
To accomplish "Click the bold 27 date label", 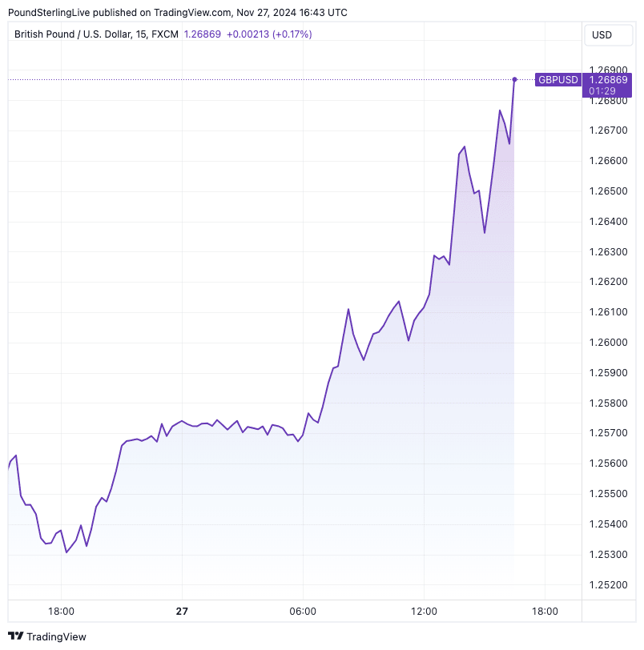I will [182, 611].
